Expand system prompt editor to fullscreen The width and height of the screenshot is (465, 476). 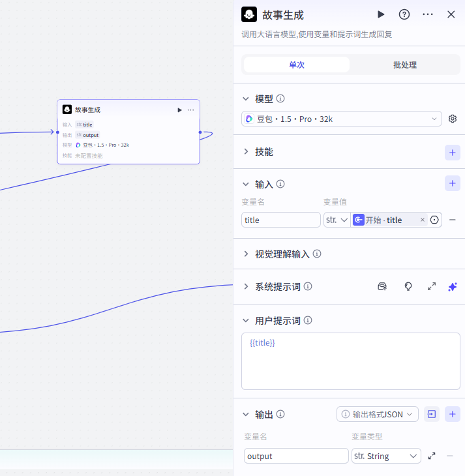point(432,286)
